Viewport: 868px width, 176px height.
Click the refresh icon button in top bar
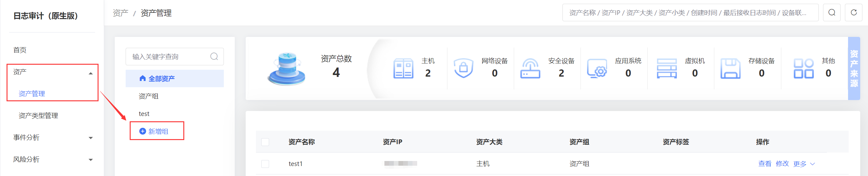(x=854, y=13)
